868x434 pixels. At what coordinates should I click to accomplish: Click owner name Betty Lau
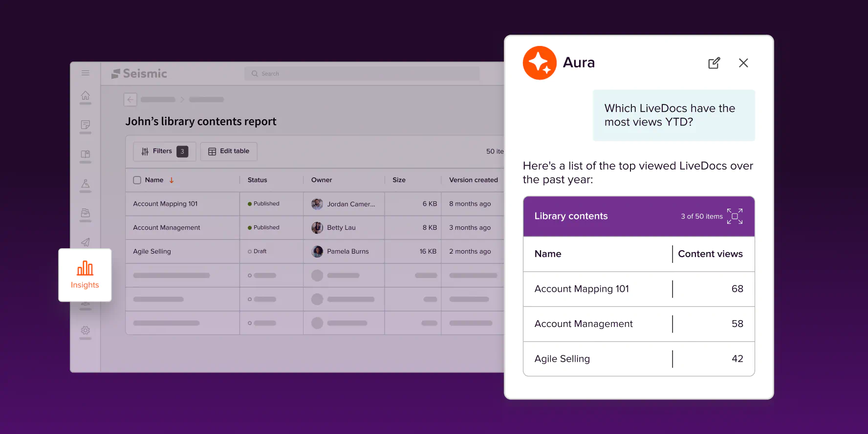[x=341, y=228]
